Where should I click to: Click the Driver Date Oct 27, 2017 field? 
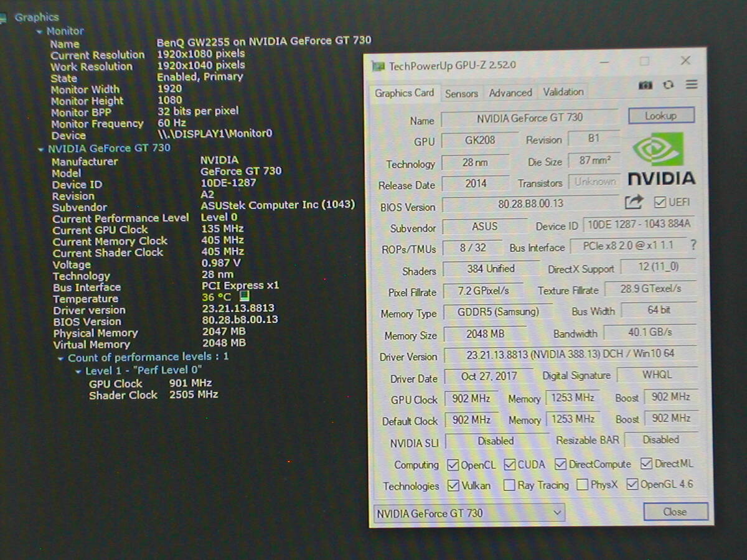pos(489,376)
